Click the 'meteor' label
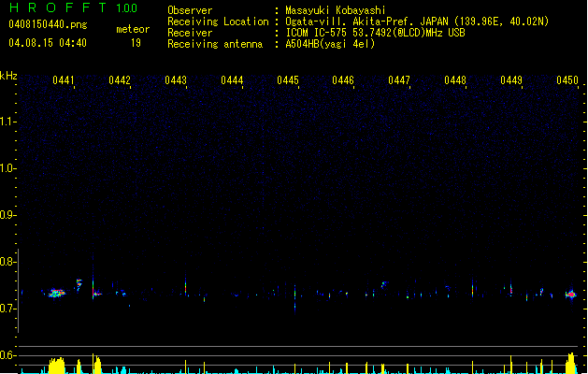The width and height of the screenshot is (588, 374). pos(133,29)
